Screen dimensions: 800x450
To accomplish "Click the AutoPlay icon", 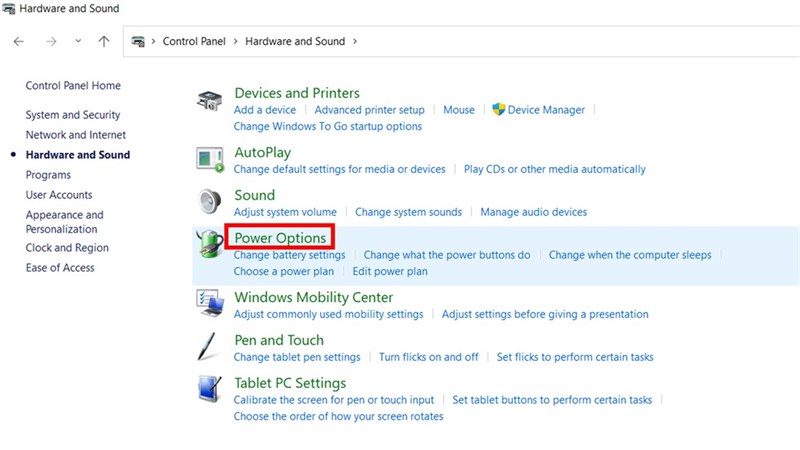I will click(x=209, y=158).
